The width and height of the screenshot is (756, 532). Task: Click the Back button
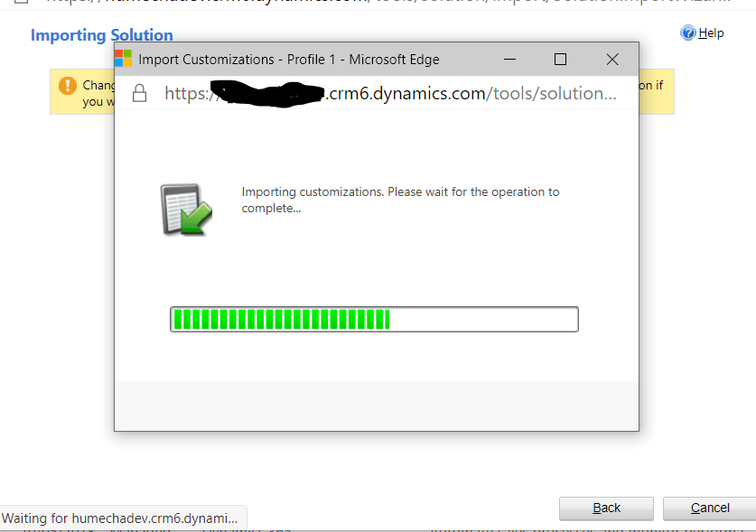click(x=606, y=509)
